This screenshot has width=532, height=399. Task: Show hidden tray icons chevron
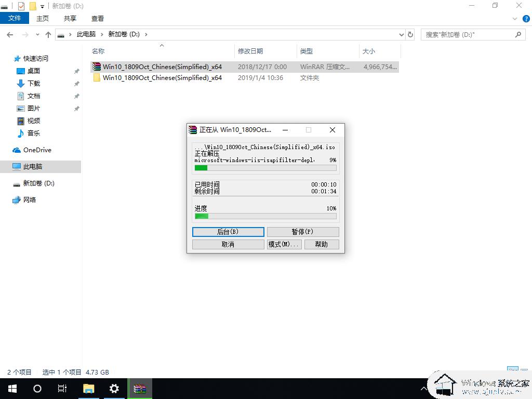pyautogui.click(x=424, y=389)
